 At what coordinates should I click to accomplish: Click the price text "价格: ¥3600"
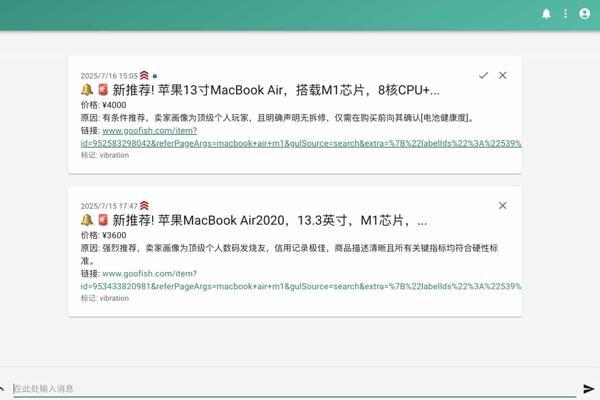coord(103,235)
